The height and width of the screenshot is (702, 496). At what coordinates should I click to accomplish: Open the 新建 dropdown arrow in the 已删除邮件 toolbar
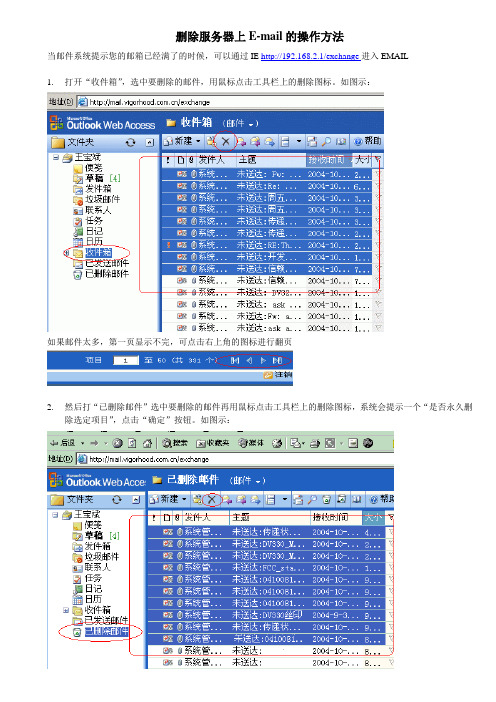(x=184, y=499)
